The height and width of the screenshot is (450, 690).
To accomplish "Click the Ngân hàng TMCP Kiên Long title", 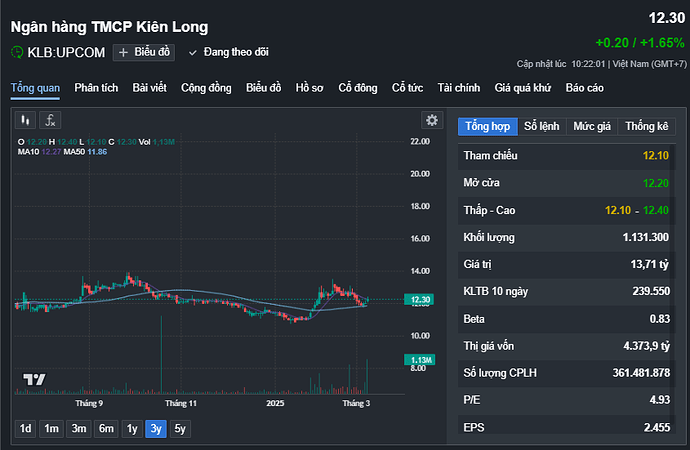I will (109, 27).
